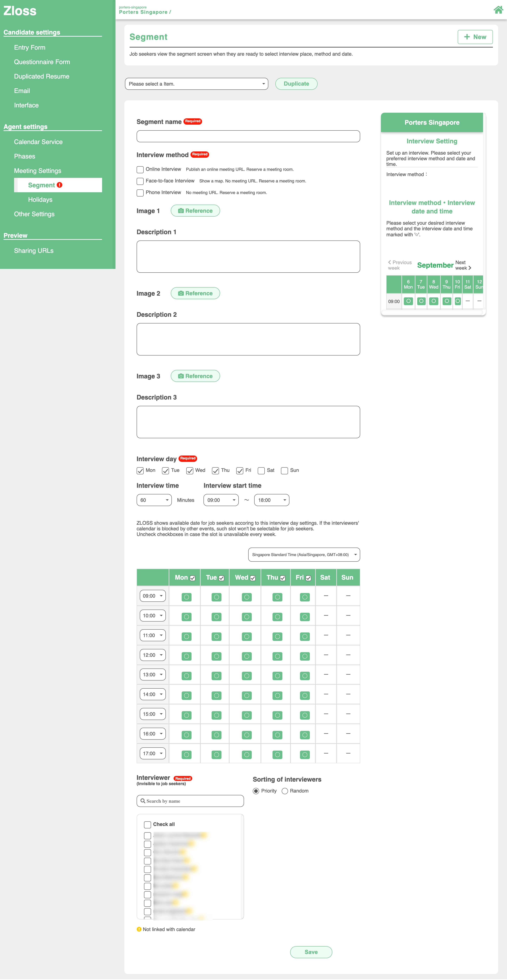Screen dimensions: 507x980
Task: Toggle Friday 17:00 availability slot
Action: [x=305, y=754]
